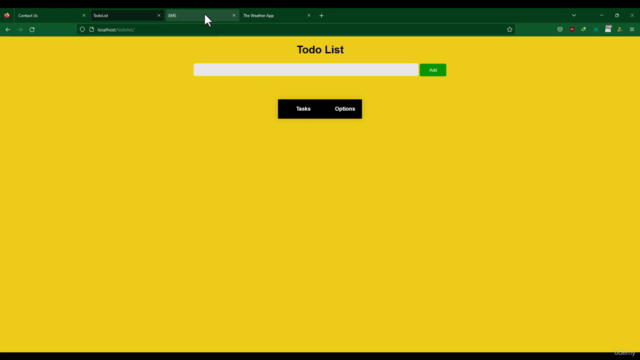This screenshot has width=640, height=360.
Task: Switch to The Weather App tab
Action: (276, 16)
